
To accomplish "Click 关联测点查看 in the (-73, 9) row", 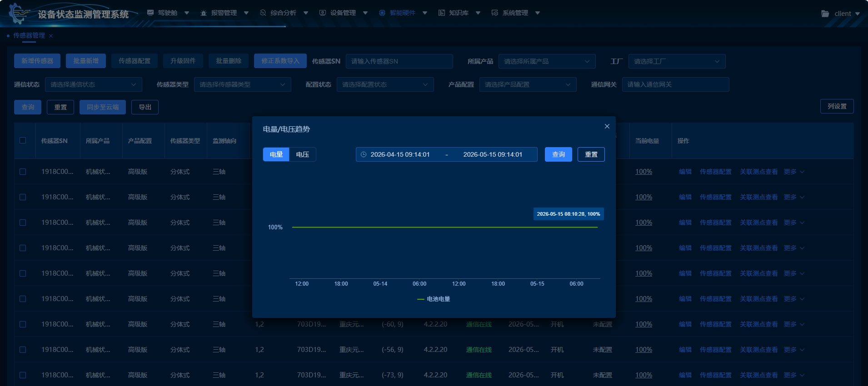I will pyautogui.click(x=759, y=375).
